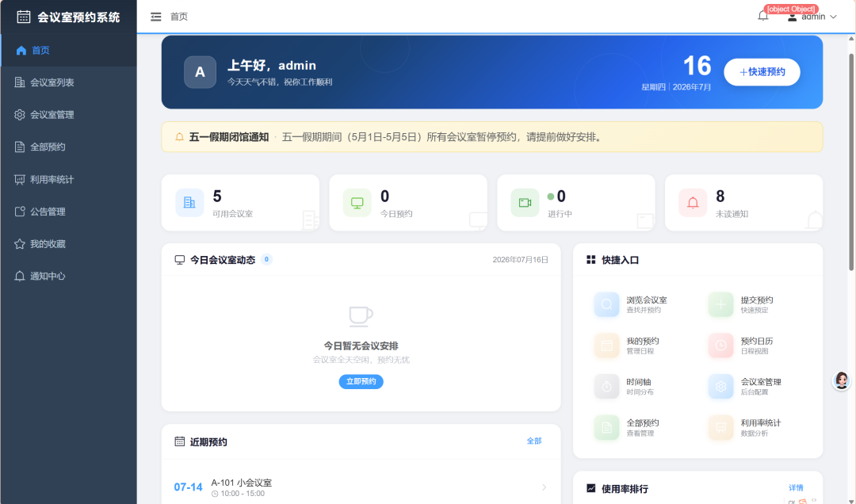This screenshot has width=856, height=504.
Task: Click the 进行中 video camera icon
Action: [x=525, y=203]
